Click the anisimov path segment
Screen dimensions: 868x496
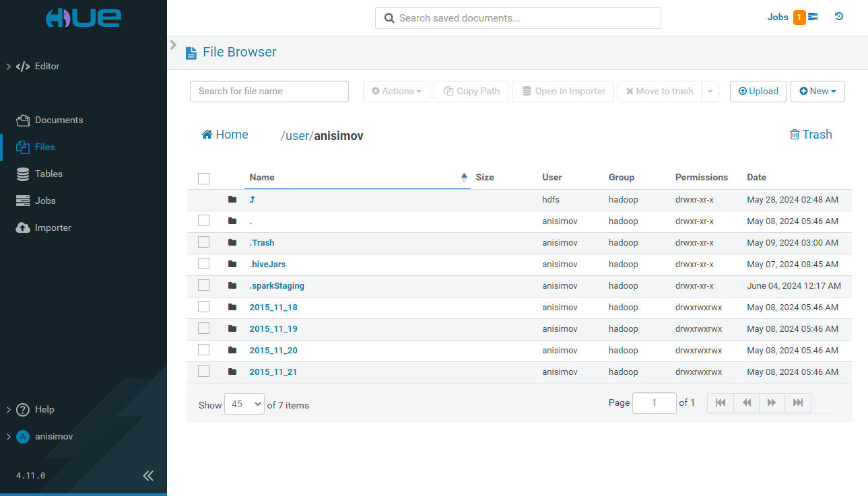(339, 136)
